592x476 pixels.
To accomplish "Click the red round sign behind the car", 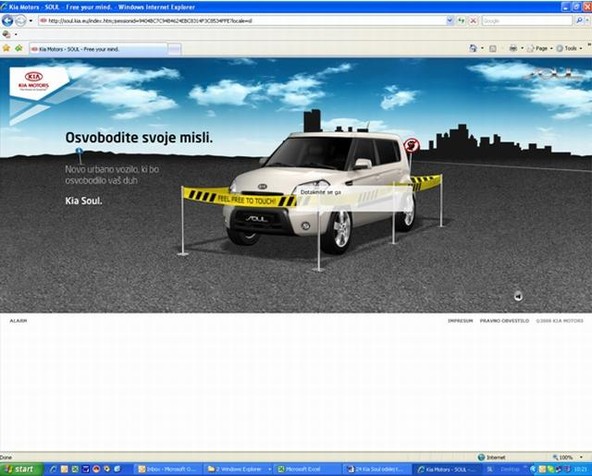I will (412, 145).
